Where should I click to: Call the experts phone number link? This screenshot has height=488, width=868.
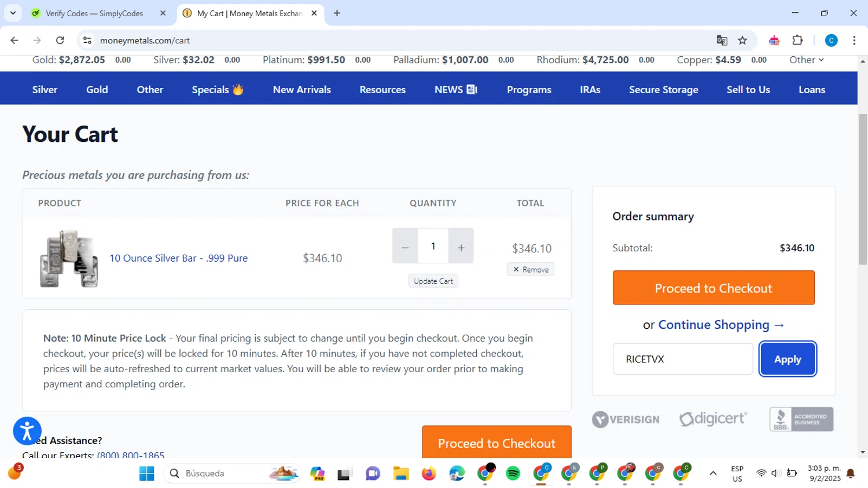[131, 454]
